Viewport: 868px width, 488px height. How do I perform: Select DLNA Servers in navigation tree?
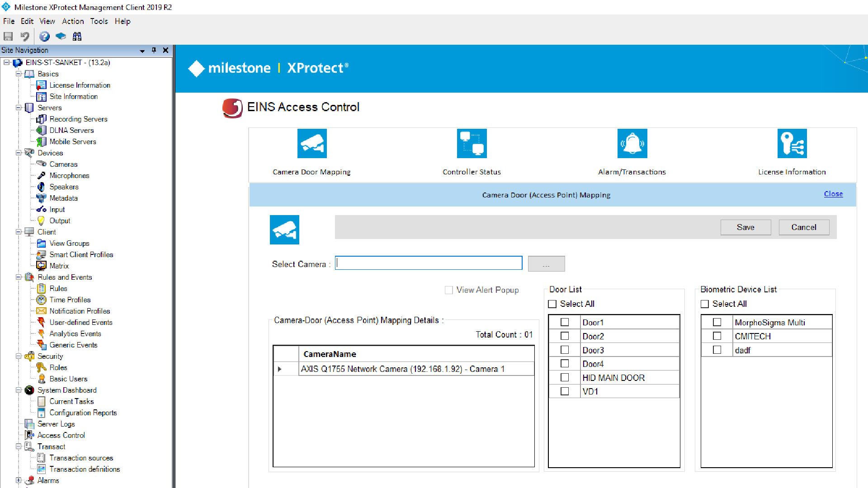(71, 130)
